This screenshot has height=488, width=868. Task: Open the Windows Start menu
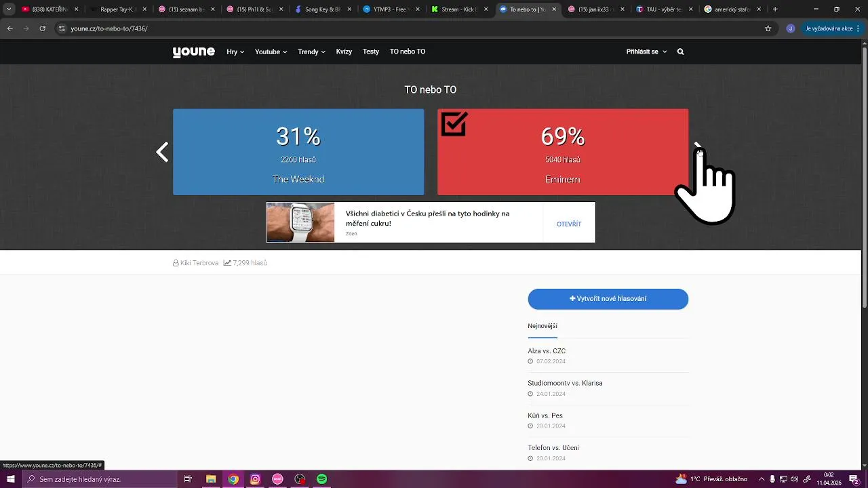pyautogui.click(x=10, y=479)
